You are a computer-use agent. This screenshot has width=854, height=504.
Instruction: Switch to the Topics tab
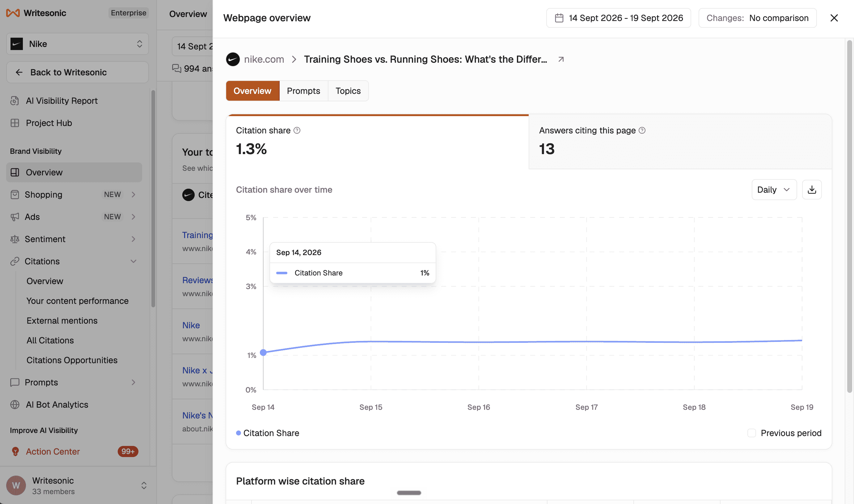click(348, 91)
